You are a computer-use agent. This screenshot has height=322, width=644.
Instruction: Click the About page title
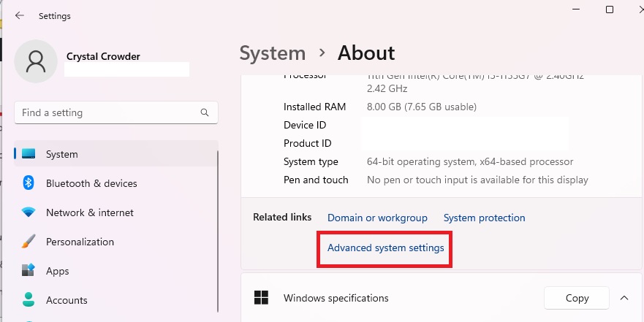(x=366, y=53)
